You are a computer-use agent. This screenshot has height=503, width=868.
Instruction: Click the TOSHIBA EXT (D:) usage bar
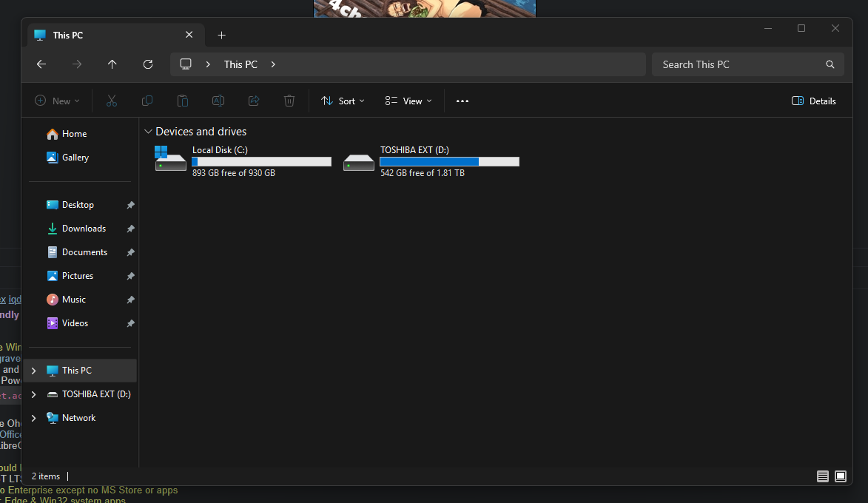[x=449, y=161]
